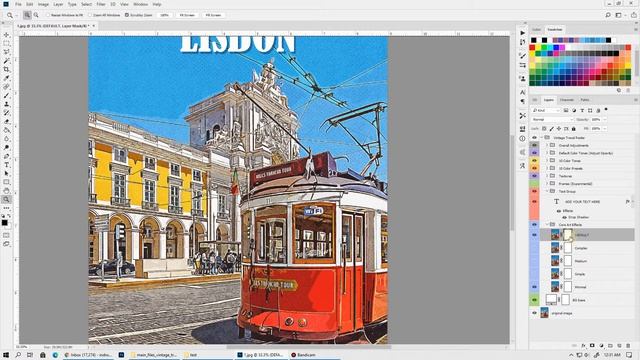Create new adjustment layer

click(x=601, y=346)
